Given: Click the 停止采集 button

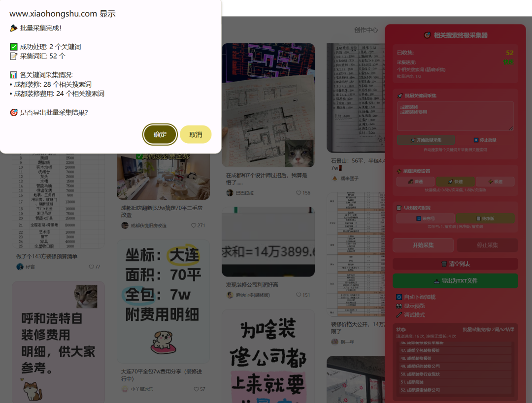Looking at the screenshot, I should click(x=487, y=245).
